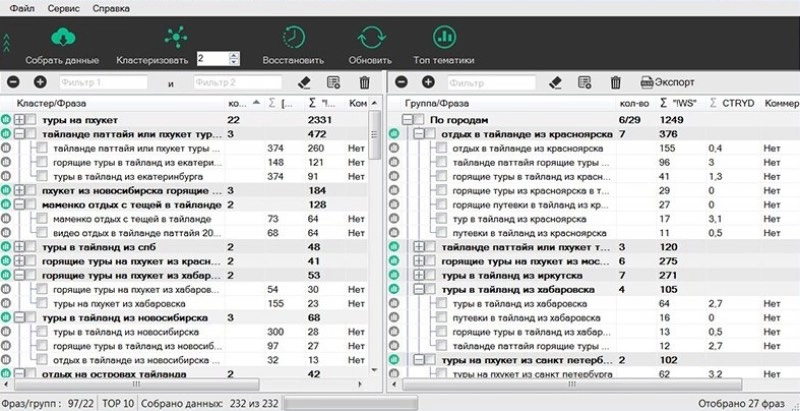The image size is (800, 411).
Task: Check the box for туры в тайланд из екатеринбурга
Action: [x=42, y=176]
